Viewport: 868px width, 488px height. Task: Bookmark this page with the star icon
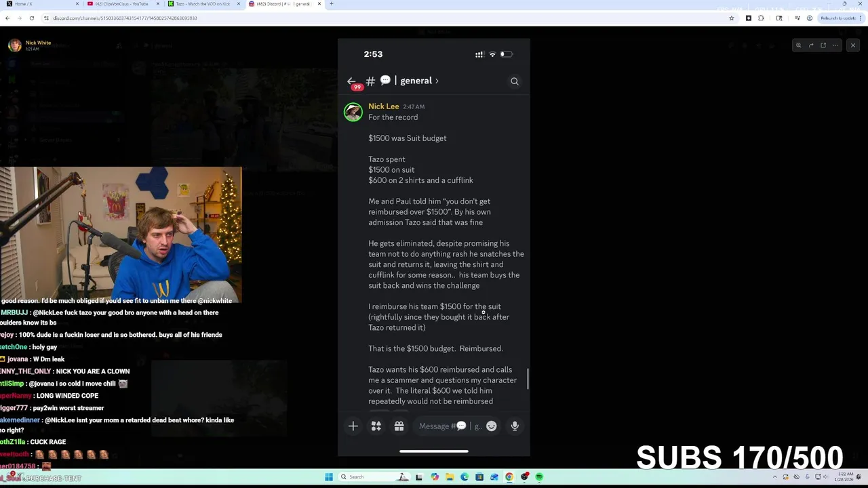click(x=732, y=18)
